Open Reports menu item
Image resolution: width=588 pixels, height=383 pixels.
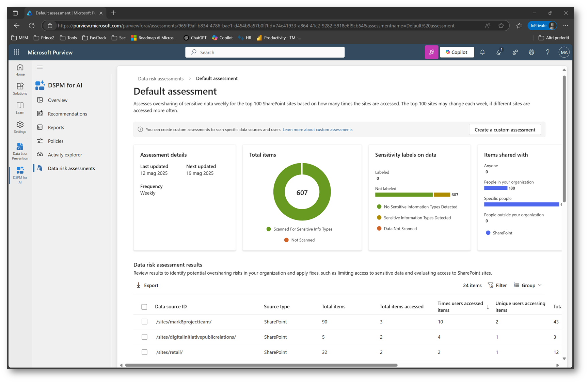56,127
